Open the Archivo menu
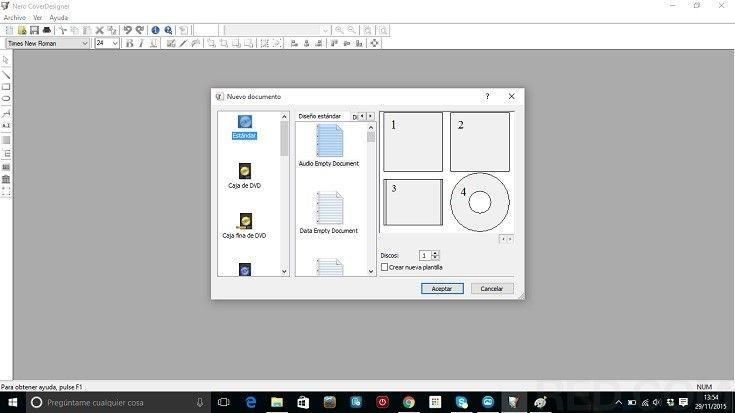Image resolution: width=735 pixels, height=413 pixels. (15, 18)
